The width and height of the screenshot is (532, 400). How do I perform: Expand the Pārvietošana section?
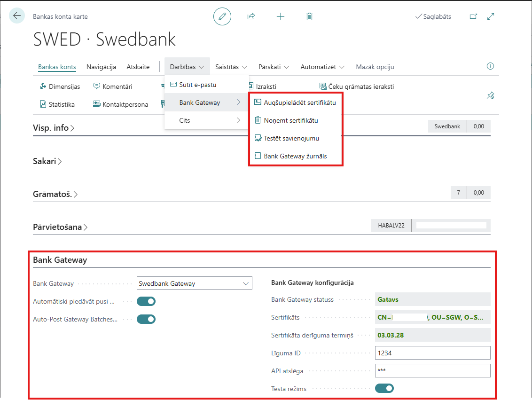point(61,227)
